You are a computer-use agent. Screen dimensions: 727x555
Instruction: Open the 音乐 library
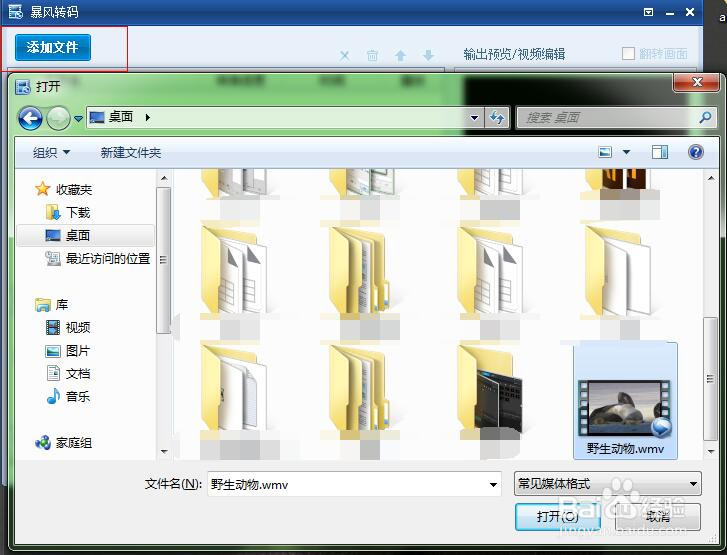pos(68,396)
